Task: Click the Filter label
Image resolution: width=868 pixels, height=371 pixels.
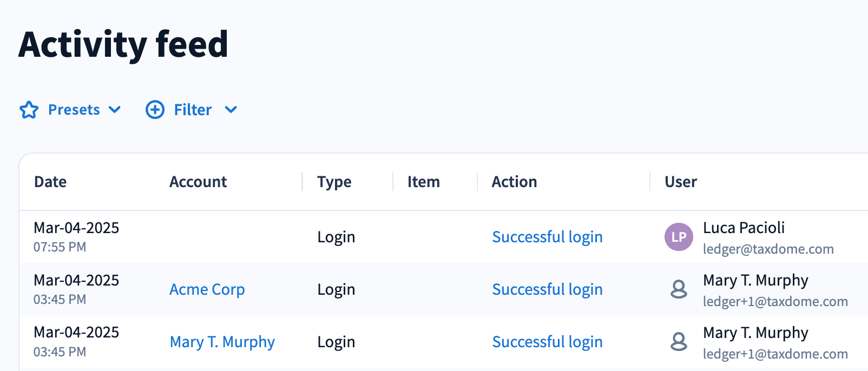Action: [x=193, y=110]
